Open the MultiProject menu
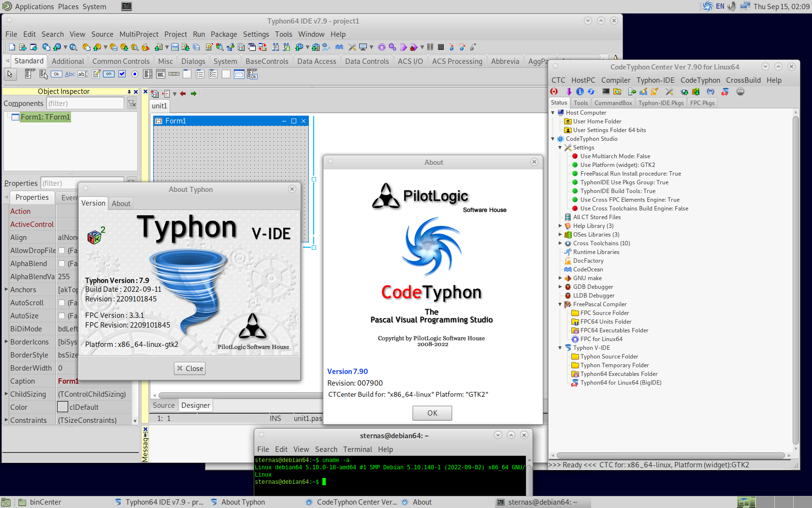The height and width of the screenshot is (508, 812). click(x=139, y=34)
